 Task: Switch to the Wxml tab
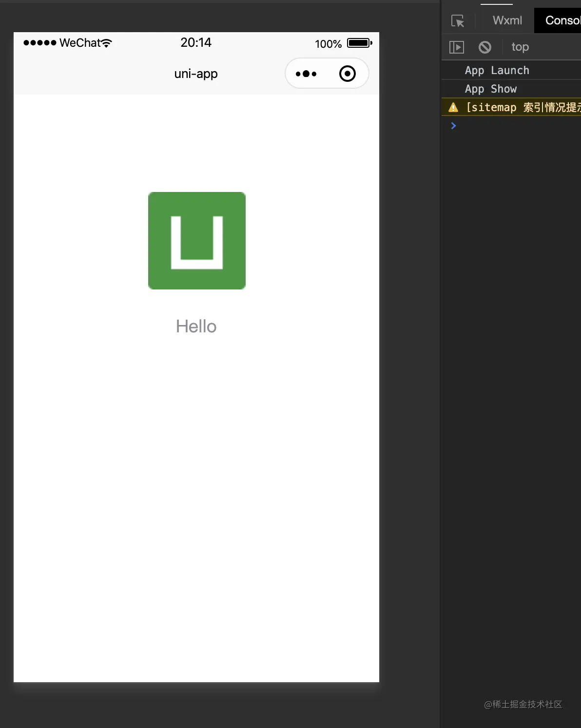point(507,20)
